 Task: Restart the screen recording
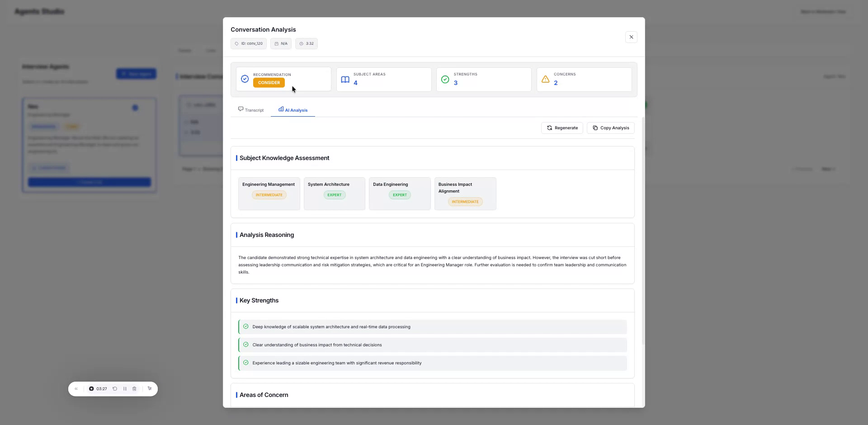pyautogui.click(x=114, y=389)
